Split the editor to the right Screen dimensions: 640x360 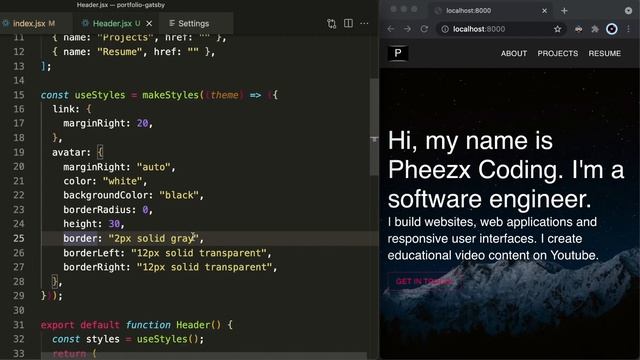[348, 23]
